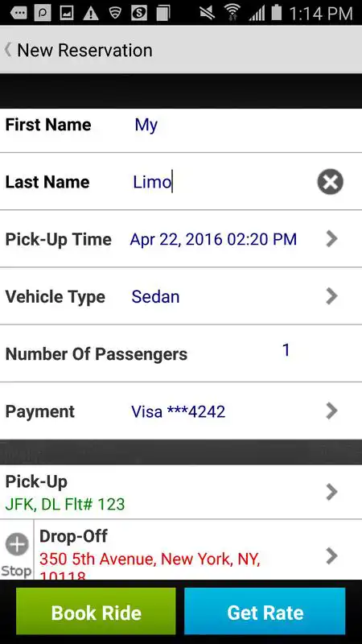Tap the battery icon in the status bar
This screenshot has height=644, width=362.
coord(277,13)
